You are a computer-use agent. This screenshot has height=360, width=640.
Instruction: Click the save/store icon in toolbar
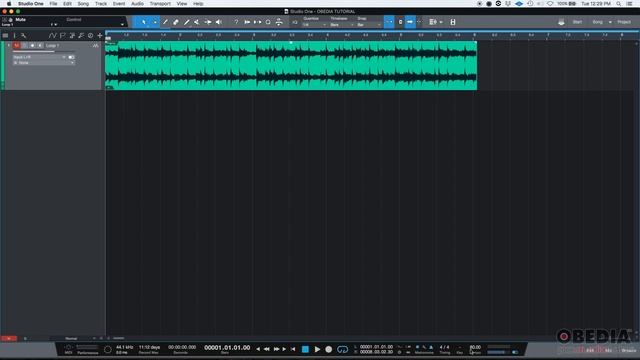pyautogui.click(x=453, y=22)
